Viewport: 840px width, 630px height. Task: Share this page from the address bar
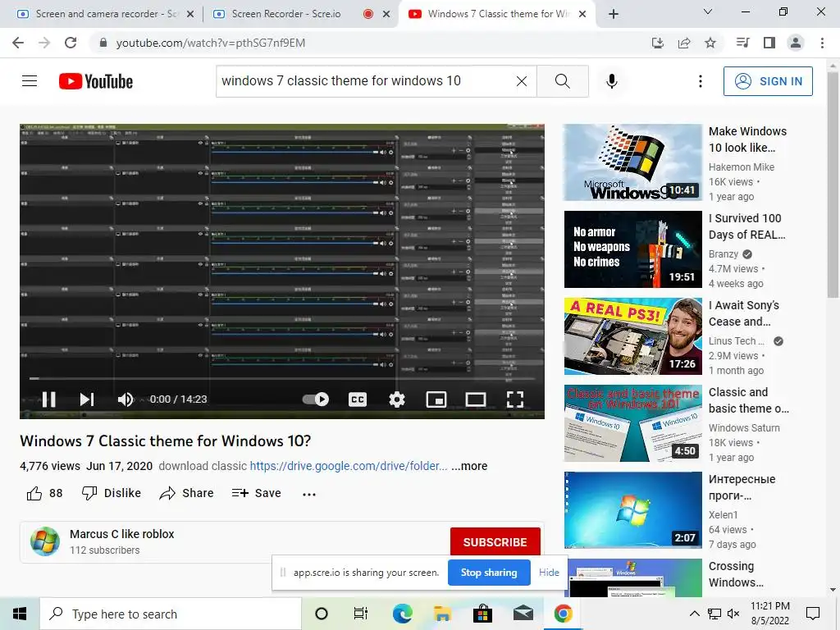click(x=684, y=43)
